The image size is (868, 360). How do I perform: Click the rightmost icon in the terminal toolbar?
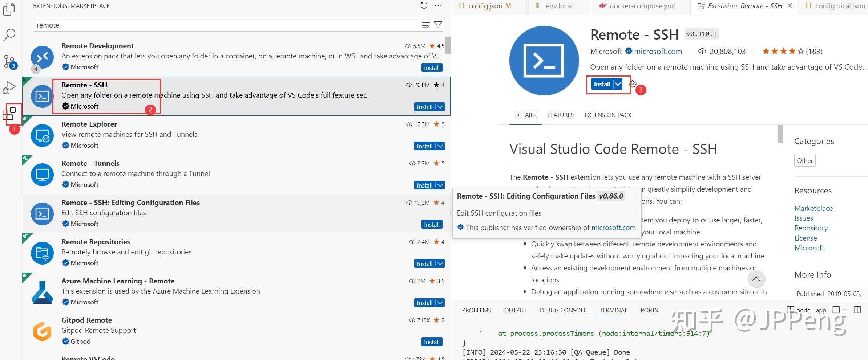pyautogui.click(x=857, y=310)
